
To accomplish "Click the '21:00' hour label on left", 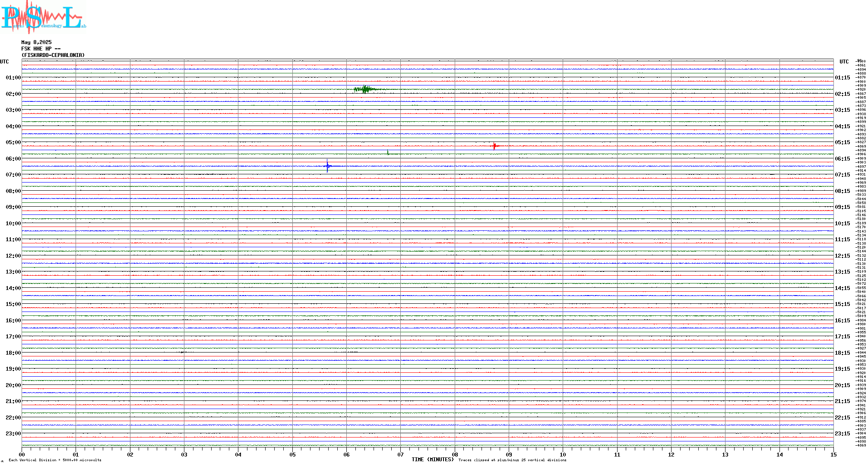I will click(13, 401).
